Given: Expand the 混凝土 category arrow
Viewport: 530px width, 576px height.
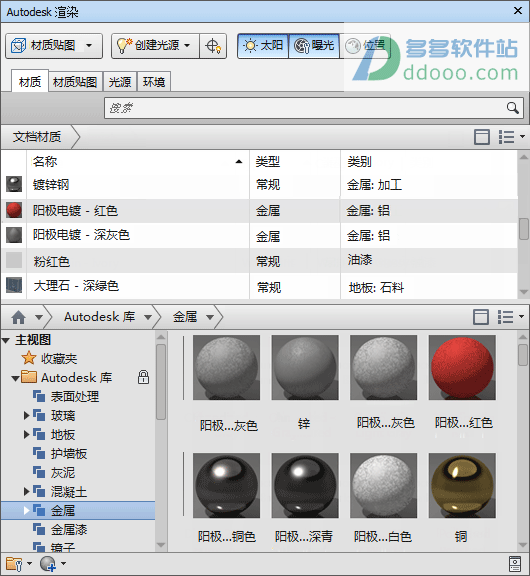Looking at the screenshot, I should (26, 492).
